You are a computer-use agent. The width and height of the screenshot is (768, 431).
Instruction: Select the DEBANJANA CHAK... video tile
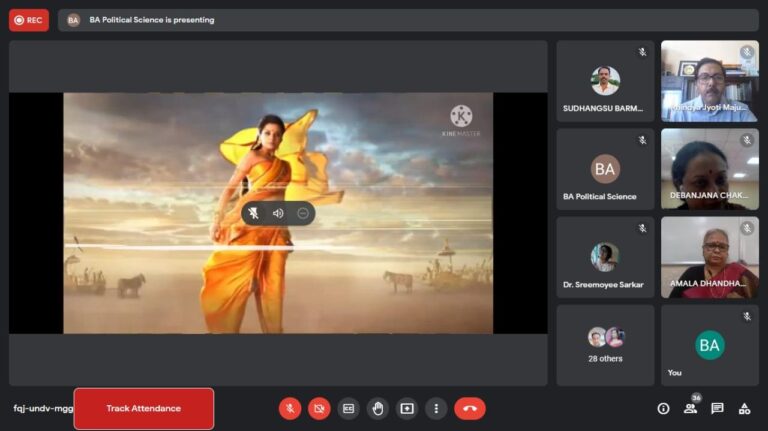tap(709, 168)
